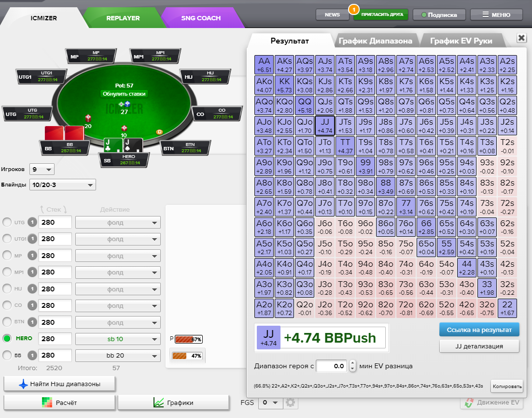Image resolution: width=532 pixels, height=418 pixels.
Task: Click the number badge beside the UTG1 row
Action: coord(32,239)
